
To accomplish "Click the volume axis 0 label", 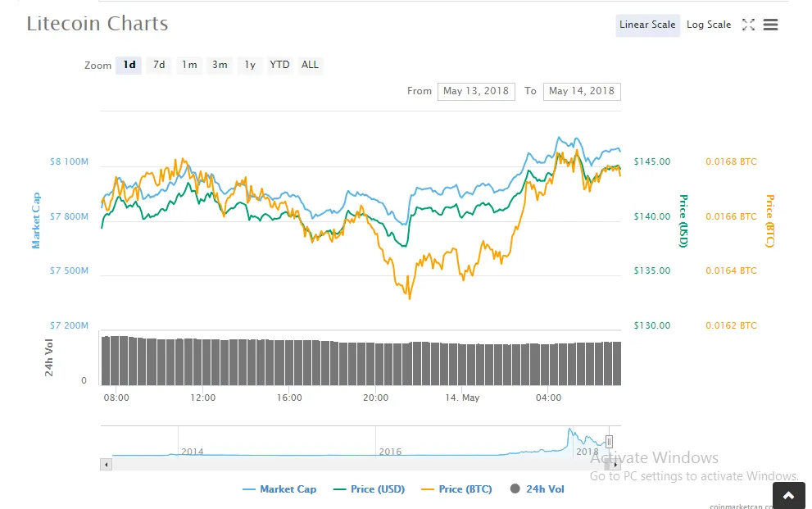I will click(x=84, y=380).
